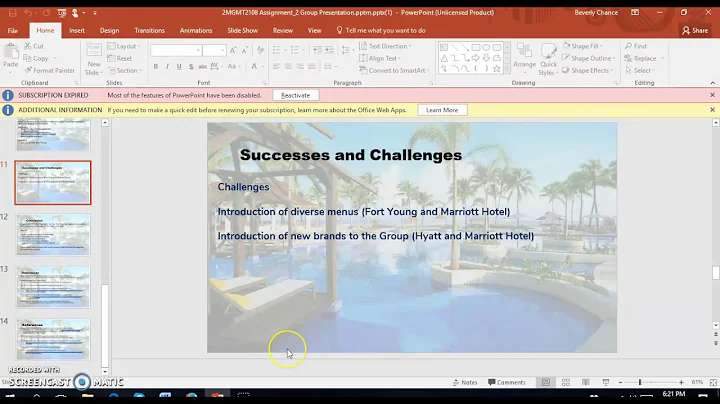Switch to the Design tab
The image size is (720, 404).
coord(109,30)
